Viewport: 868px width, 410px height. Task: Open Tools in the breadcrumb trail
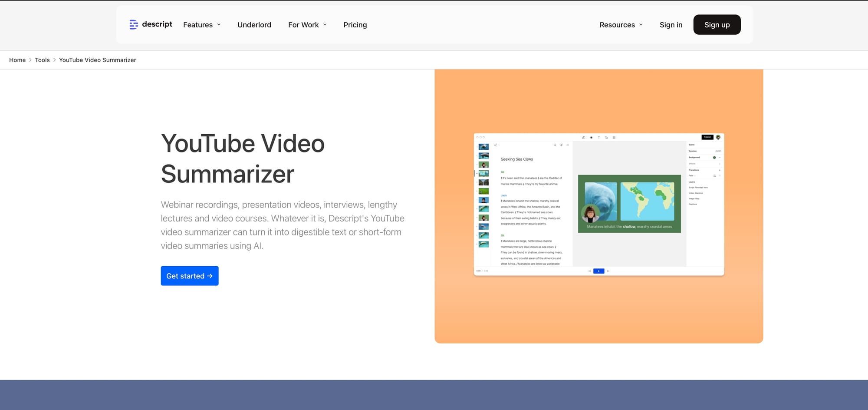tap(42, 60)
